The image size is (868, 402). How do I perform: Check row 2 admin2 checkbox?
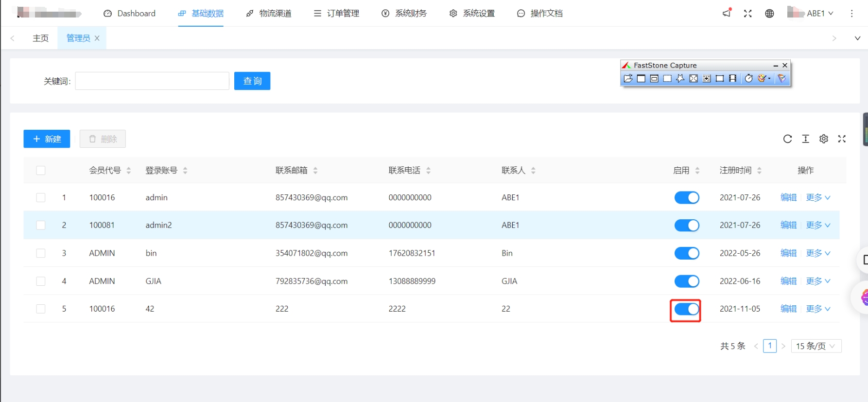click(x=41, y=226)
